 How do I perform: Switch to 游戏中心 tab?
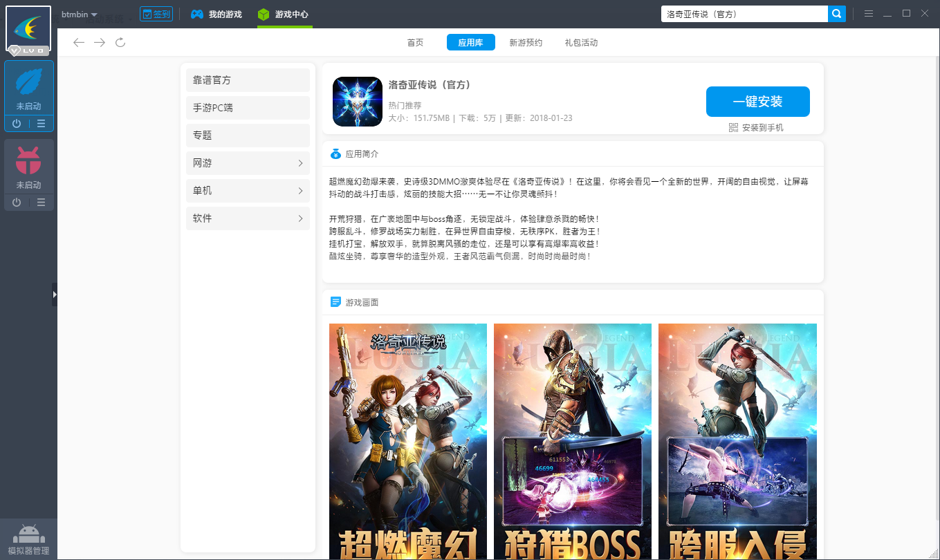(283, 14)
